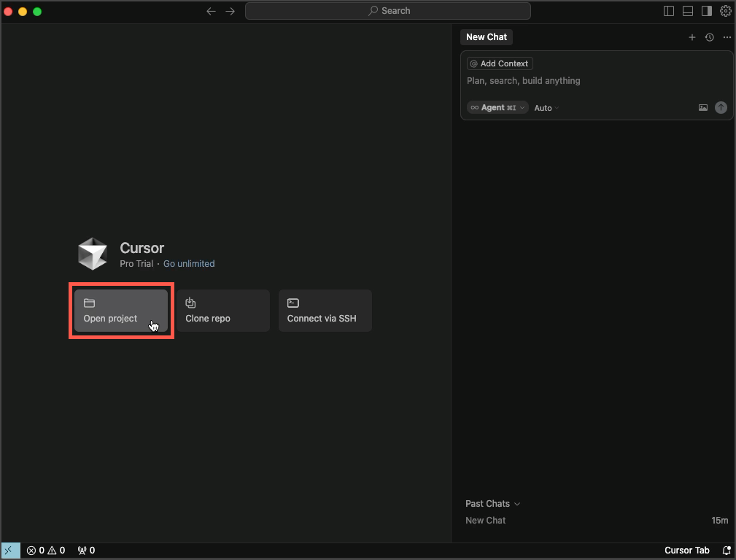Open the past 'New Chat' from 15m ago
Image resolution: width=736 pixels, height=560 pixels.
(x=597, y=520)
